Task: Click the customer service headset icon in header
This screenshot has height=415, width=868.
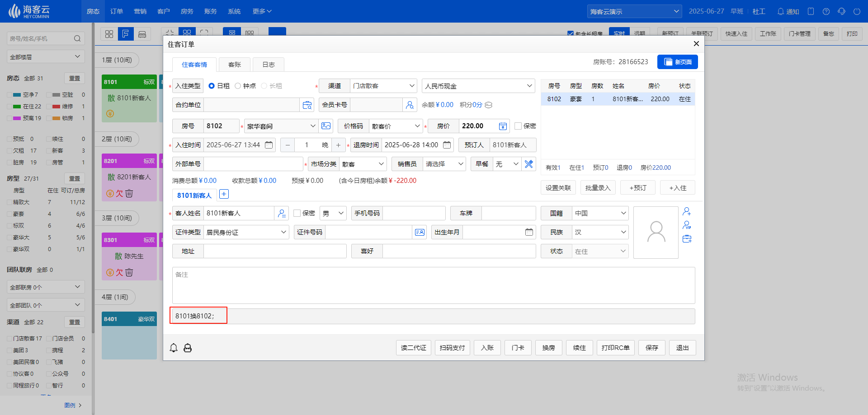Action: coord(841,11)
